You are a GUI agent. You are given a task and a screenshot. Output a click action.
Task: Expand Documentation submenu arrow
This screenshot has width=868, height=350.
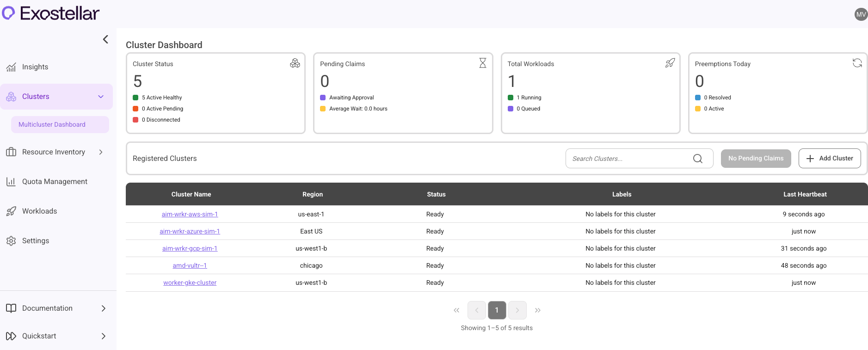pyautogui.click(x=104, y=308)
